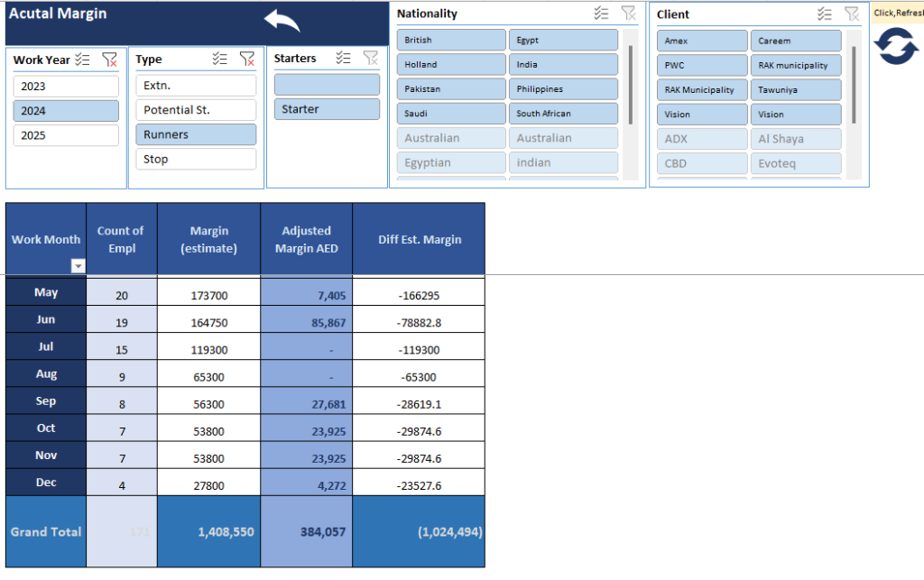
Task: Toggle Runners in Type slicer
Action: click(196, 134)
